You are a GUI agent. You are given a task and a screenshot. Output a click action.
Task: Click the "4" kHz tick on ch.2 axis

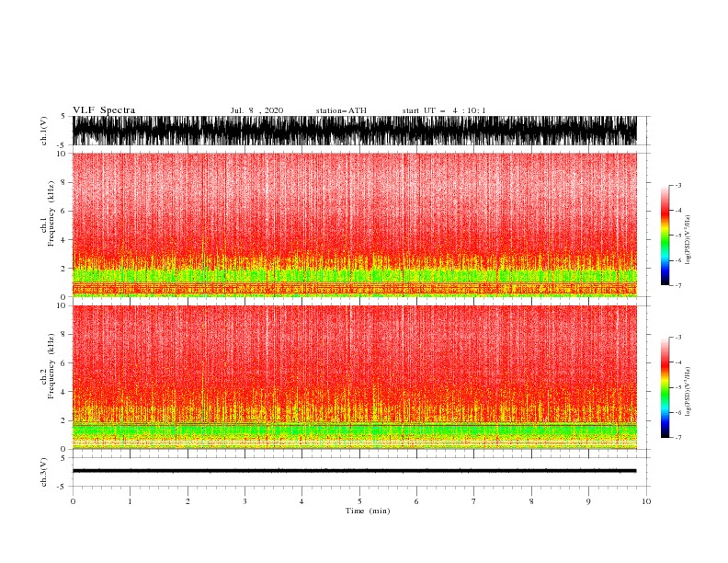click(x=63, y=392)
